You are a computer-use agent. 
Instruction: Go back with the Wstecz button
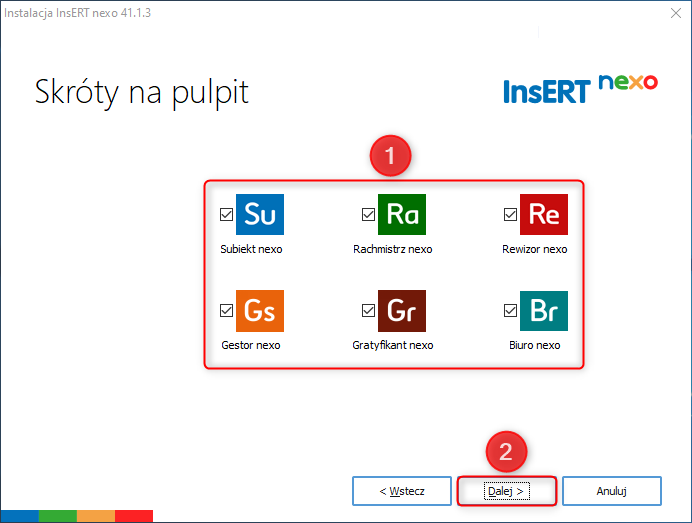pyautogui.click(x=402, y=491)
